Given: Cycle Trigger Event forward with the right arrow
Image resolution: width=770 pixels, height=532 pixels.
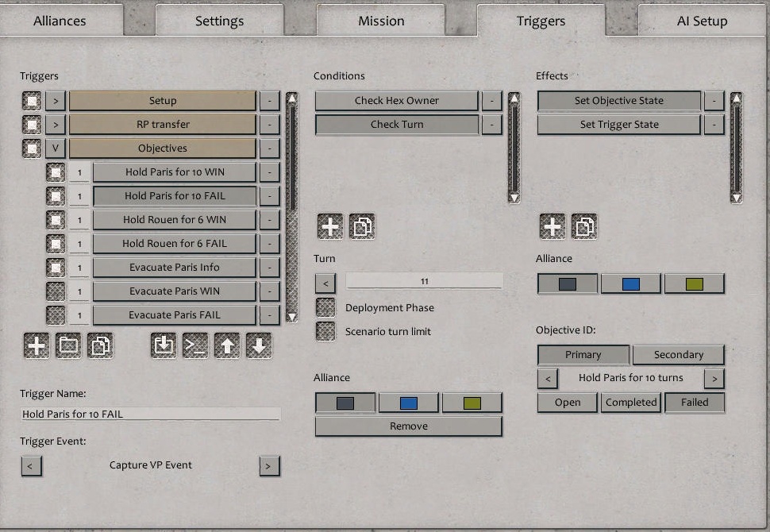Looking at the screenshot, I should [x=270, y=466].
